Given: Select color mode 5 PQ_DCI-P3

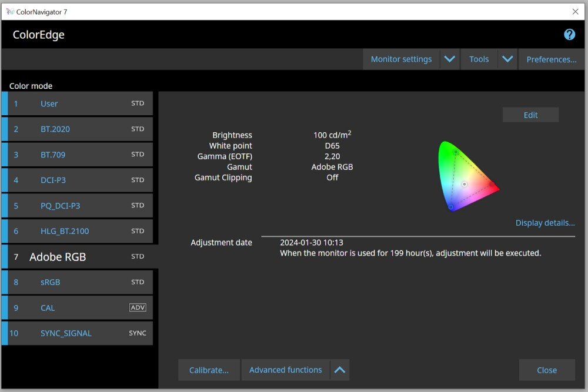Looking at the screenshot, I should 77,205.
